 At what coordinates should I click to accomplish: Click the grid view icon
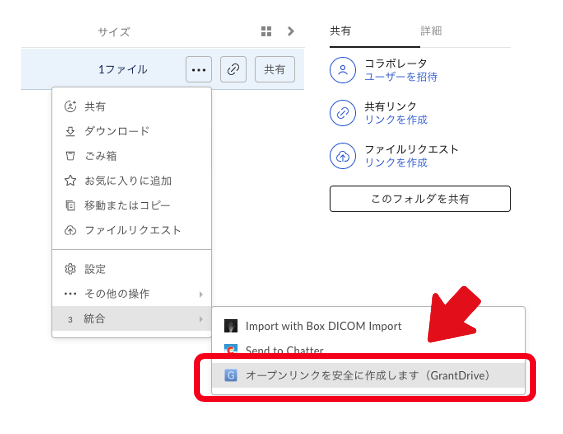266,31
